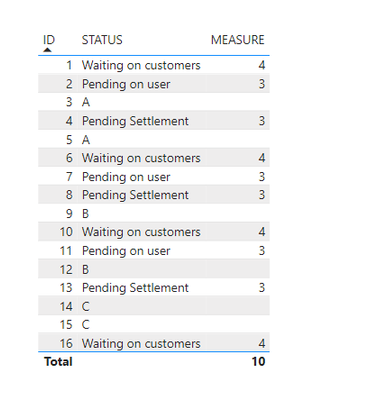The height and width of the screenshot is (400, 368).
Task: Click the ID column header
Action: (x=49, y=40)
